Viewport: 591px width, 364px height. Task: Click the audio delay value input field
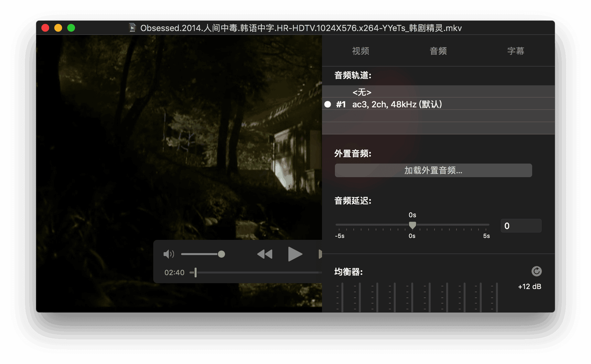pos(521,226)
